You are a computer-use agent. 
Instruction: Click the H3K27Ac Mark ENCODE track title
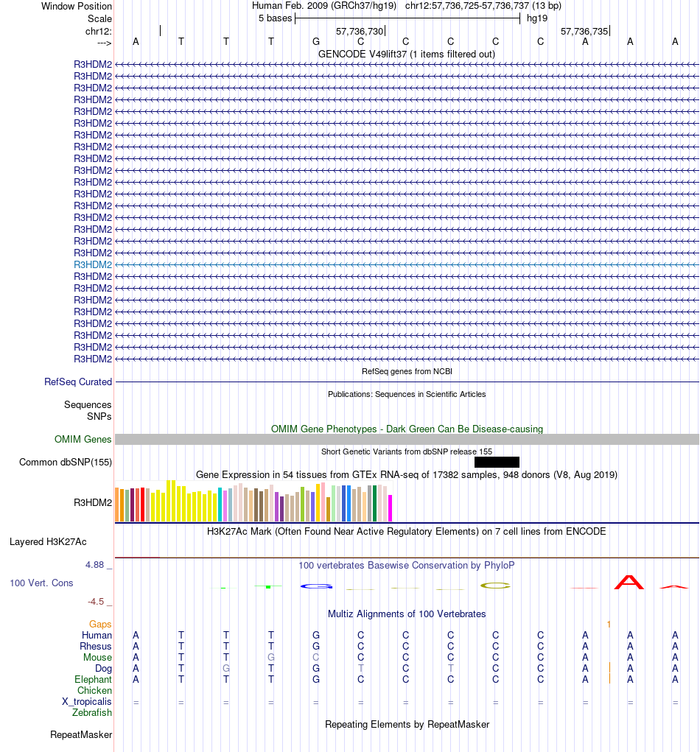(407, 531)
